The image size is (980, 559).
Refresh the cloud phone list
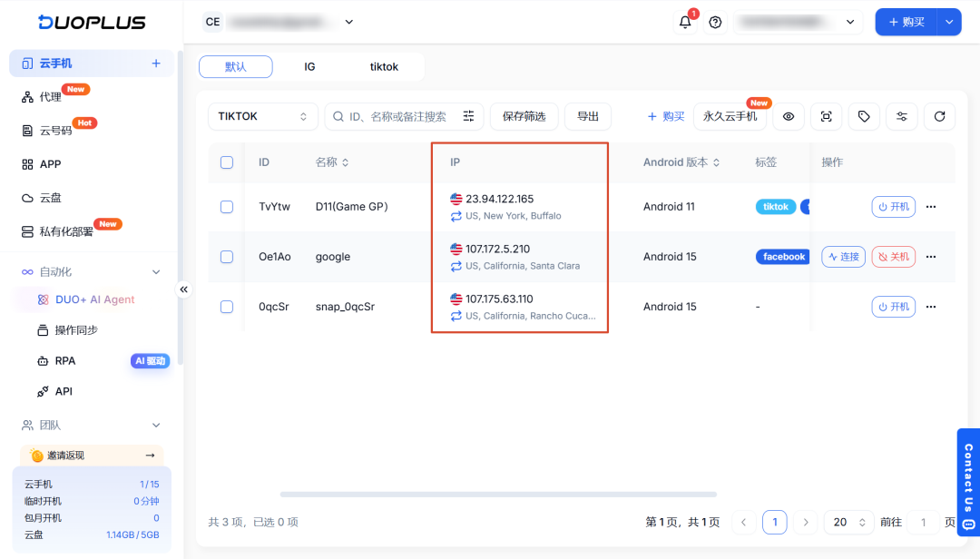click(x=939, y=116)
